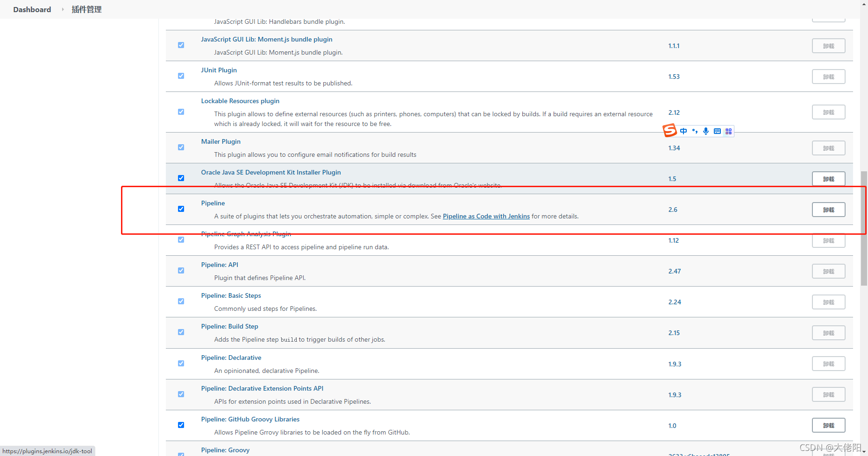
Task: Click 'Plugin that defines Pipeline API.' description
Action: pos(260,278)
